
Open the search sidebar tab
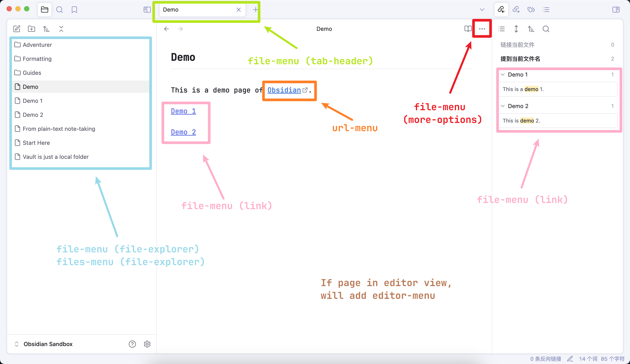59,9
